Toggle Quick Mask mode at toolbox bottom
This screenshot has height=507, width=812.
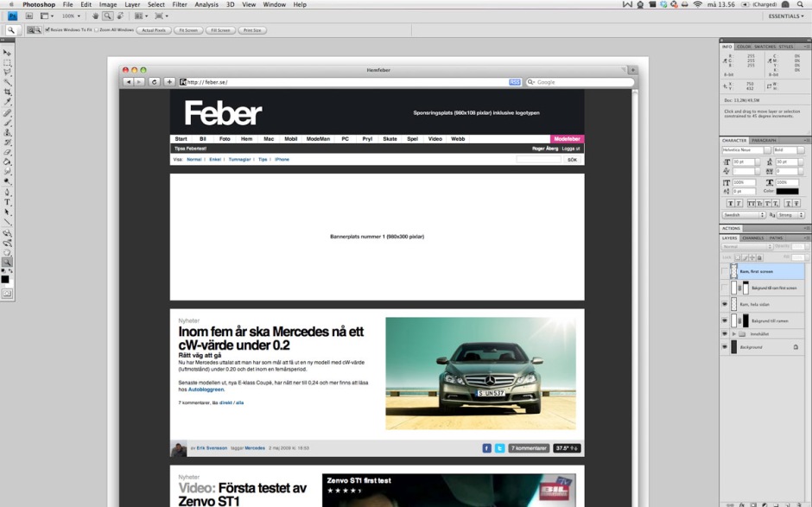pos(7,294)
